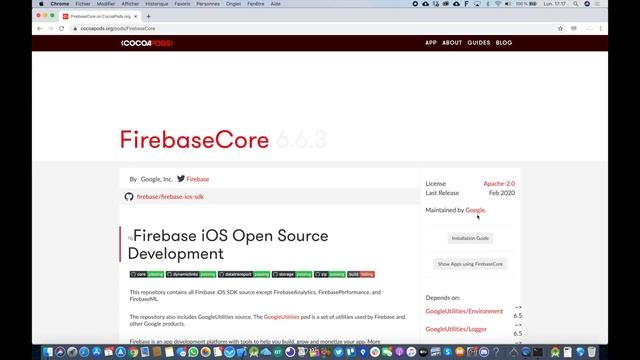Click the core passing status badge
Image resolution: width=640 pixels, height=360 pixels.
[x=147, y=274]
